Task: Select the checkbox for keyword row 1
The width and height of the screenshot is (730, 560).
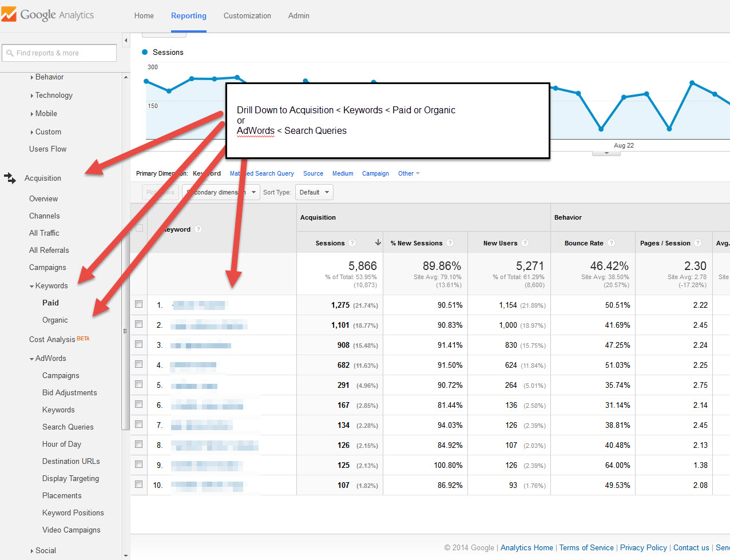Action: [138, 304]
